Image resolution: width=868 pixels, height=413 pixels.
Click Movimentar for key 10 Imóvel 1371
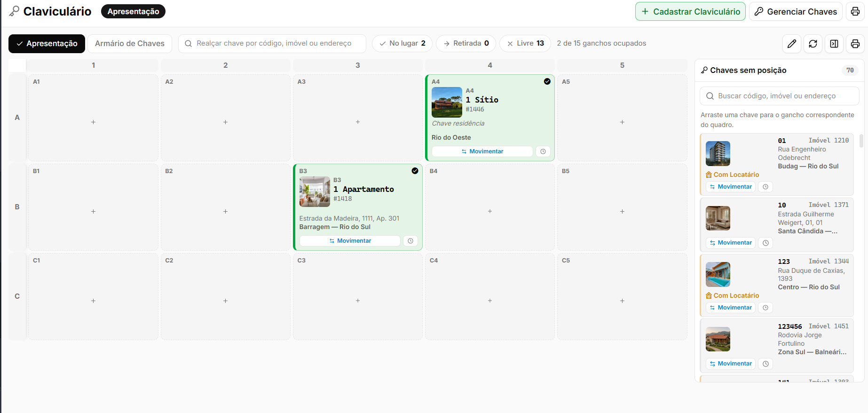click(x=731, y=243)
